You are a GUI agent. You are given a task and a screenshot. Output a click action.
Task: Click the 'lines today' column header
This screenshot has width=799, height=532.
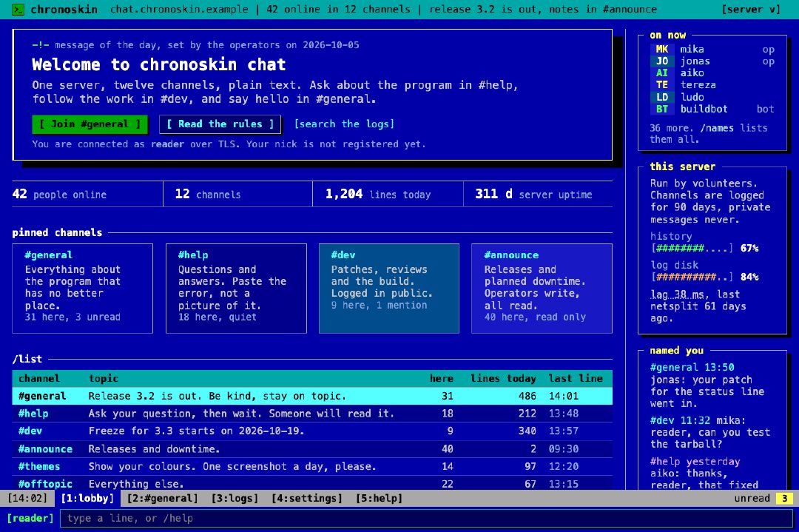click(503, 379)
